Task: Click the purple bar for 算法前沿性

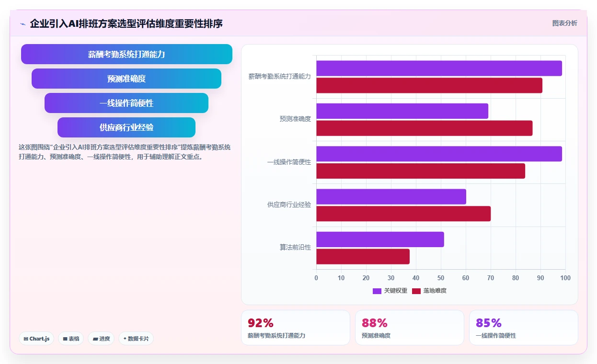Action: coord(380,239)
